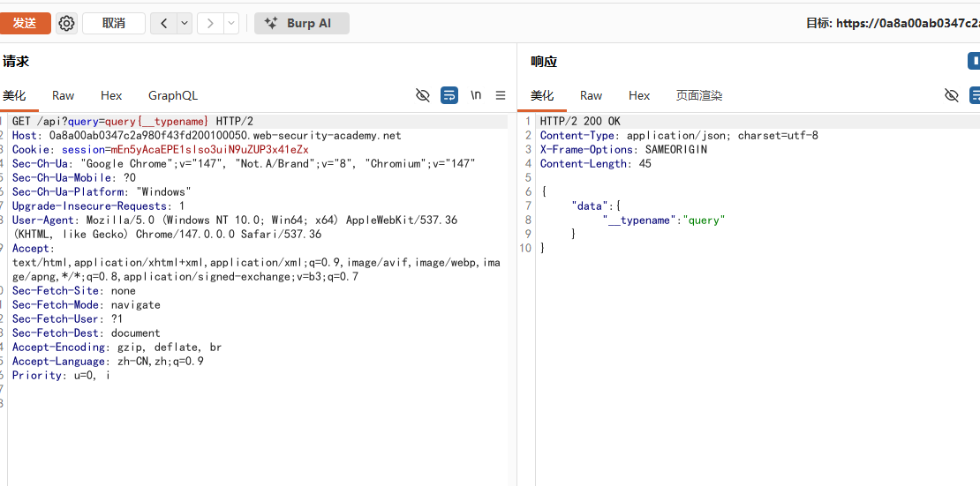This screenshot has height=486, width=980.
Task: Switch to the response Raw tab
Action: [x=591, y=95]
